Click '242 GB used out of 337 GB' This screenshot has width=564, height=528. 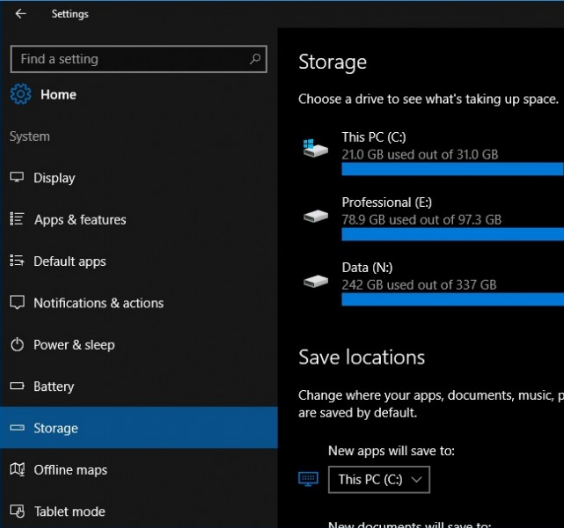(x=419, y=285)
